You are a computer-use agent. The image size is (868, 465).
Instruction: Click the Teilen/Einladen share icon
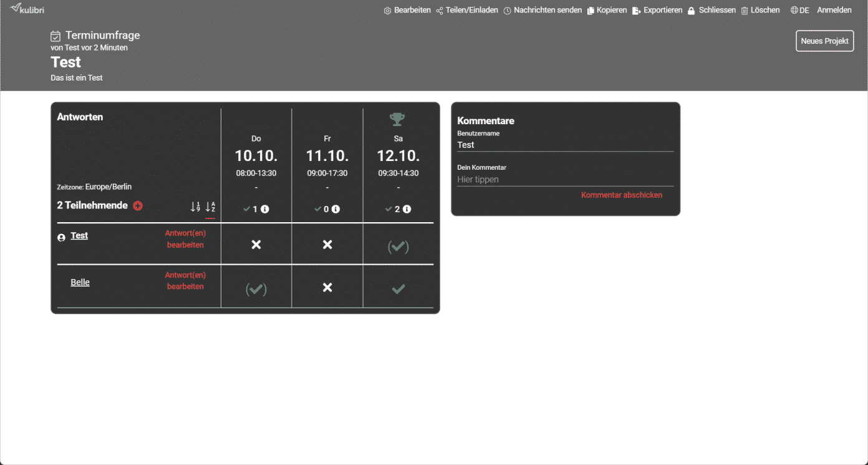pos(438,10)
